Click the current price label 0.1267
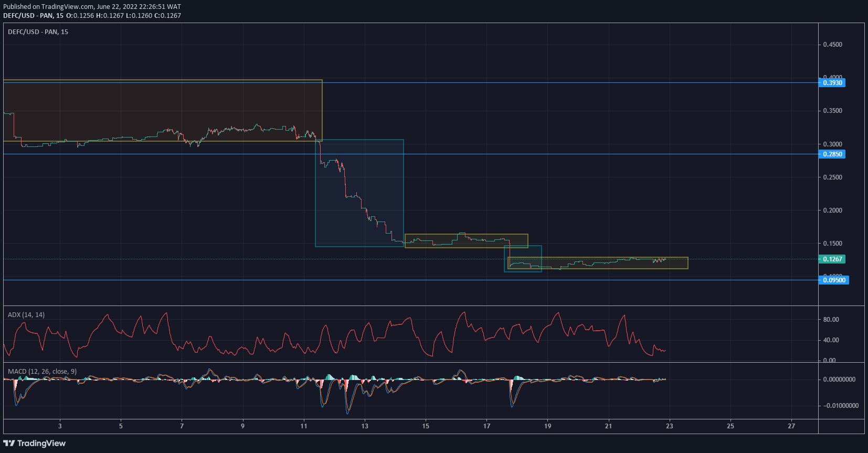Image resolution: width=868 pixels, height=453 pixels. point(832,259)
